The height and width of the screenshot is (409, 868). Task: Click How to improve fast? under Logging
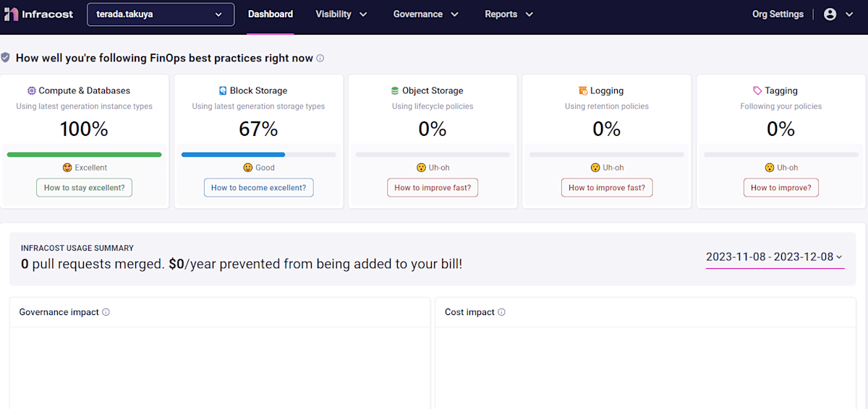(x=607, y=188)
